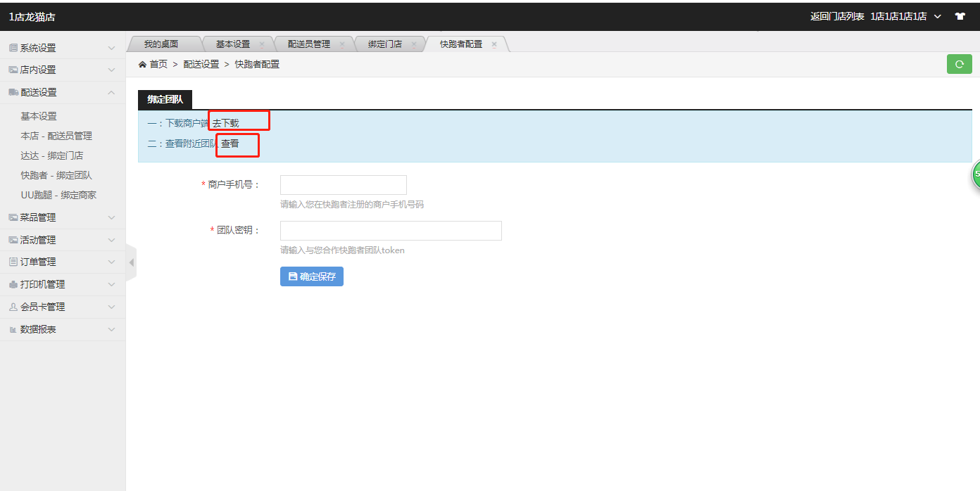
Task: Click the 确定保存 button
Action: 311,276
